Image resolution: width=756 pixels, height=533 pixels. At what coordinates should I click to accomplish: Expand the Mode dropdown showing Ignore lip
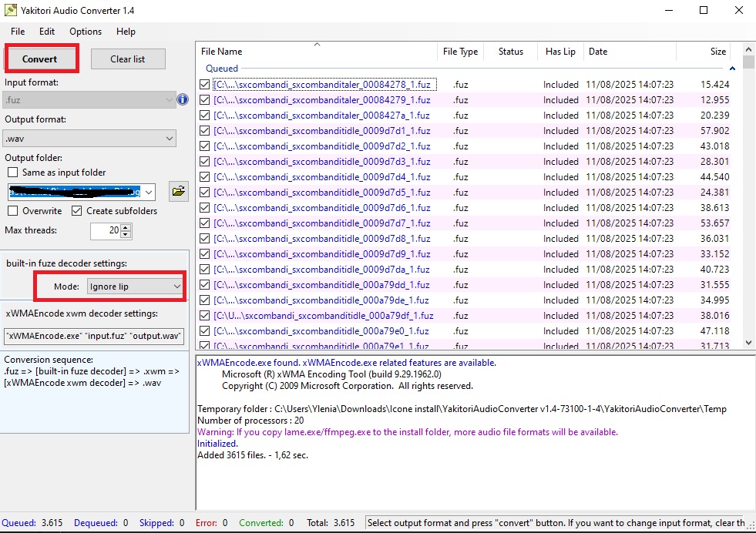pyautogui.click(x=135, y=287)
